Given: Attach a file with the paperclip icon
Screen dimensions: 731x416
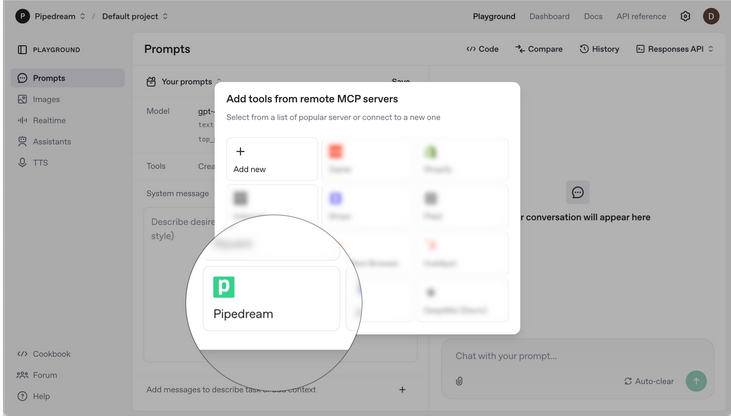Looking at the screenshot, I should coord(459,381).
